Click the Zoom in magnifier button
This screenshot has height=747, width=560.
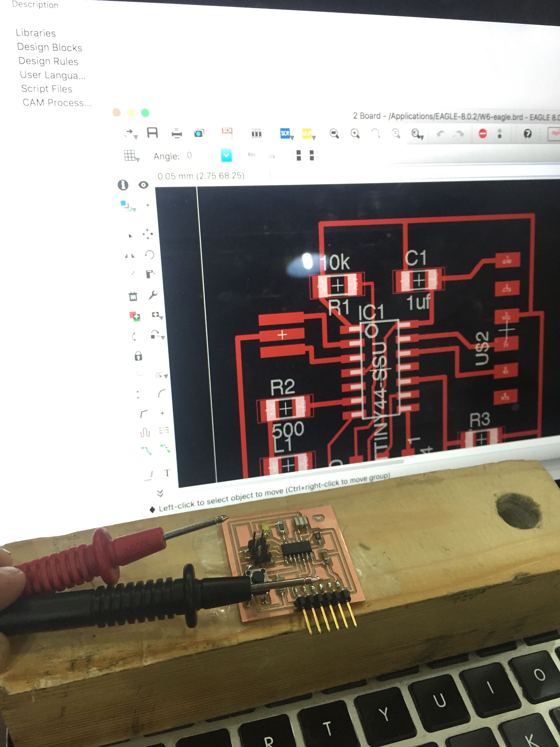(355, 133)
